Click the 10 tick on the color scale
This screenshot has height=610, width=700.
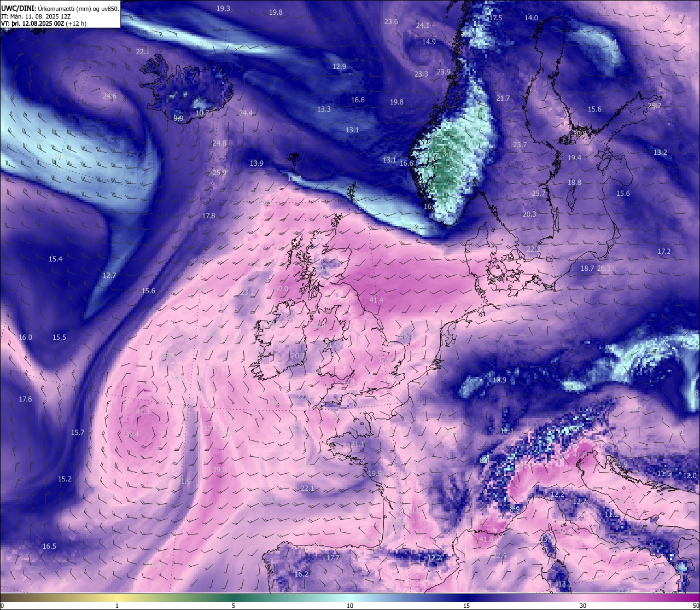[350, 606]
